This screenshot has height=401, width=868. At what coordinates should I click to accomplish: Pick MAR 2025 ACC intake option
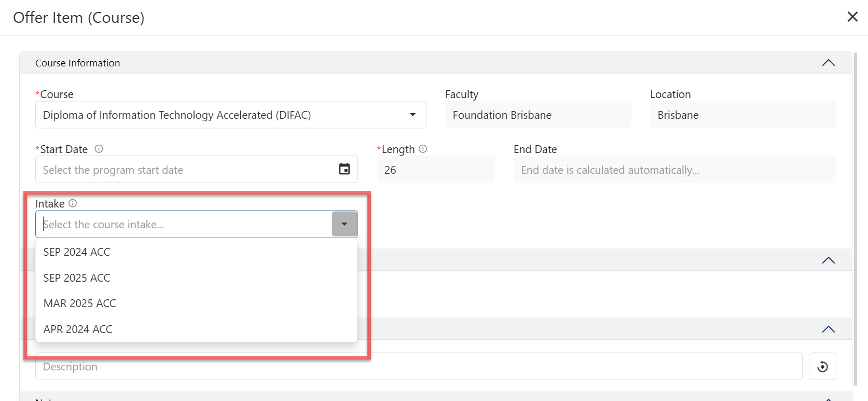(80, 303)
